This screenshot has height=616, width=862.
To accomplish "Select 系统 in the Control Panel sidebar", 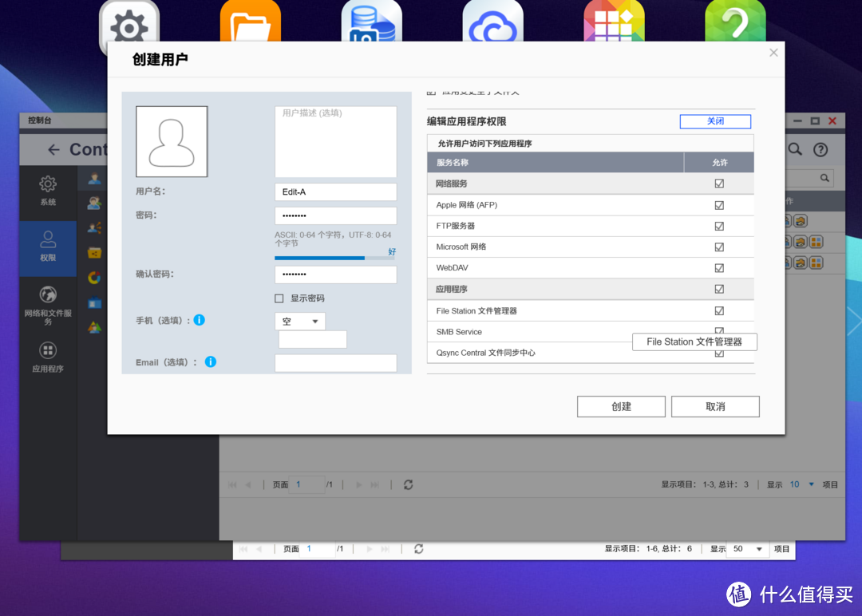I will tap(48, 191).
